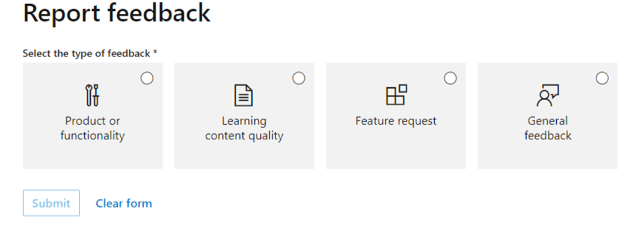
Task: Click blank space under 'Learning content quality' text
Action: (244, 156)
